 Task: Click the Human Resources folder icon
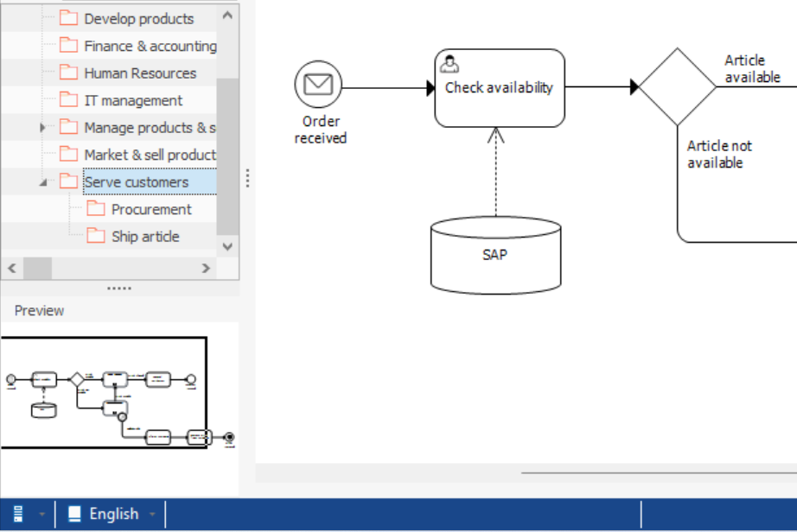point(68,73)
